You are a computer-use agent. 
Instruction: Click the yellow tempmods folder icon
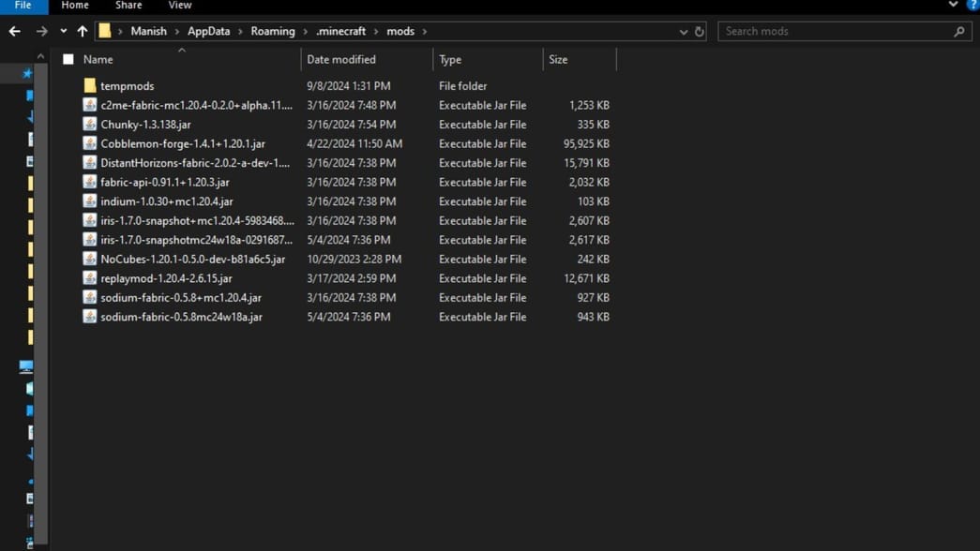[x=89, y=85]
